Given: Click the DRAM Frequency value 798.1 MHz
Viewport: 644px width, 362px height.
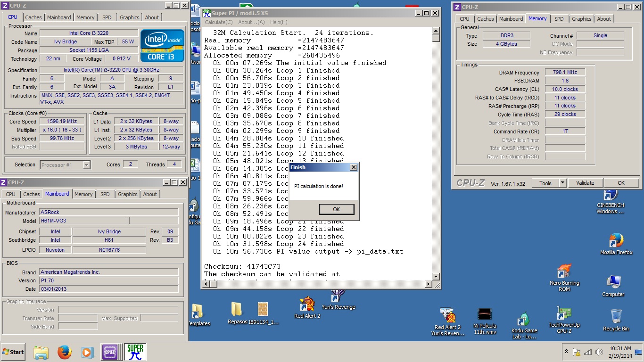Looking at the screenshot, I should pyautogui.click(x=565, y=73).
